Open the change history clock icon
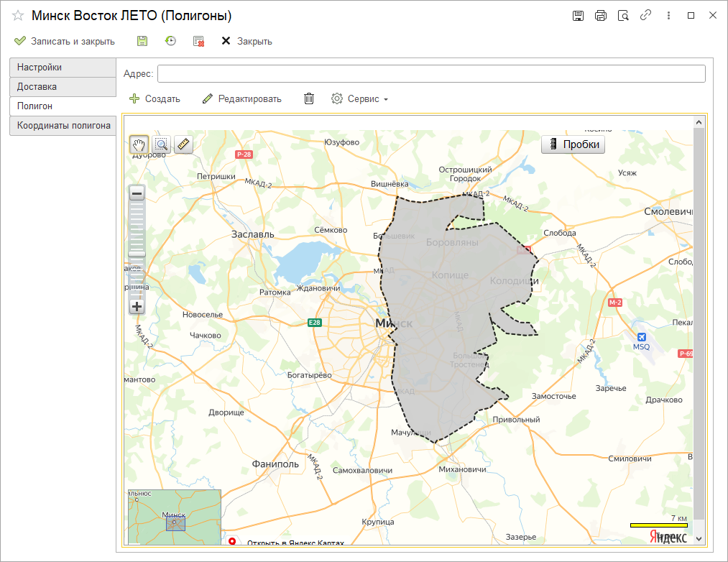The width and height of the screenshot is (728, 562). pos(170,41)
